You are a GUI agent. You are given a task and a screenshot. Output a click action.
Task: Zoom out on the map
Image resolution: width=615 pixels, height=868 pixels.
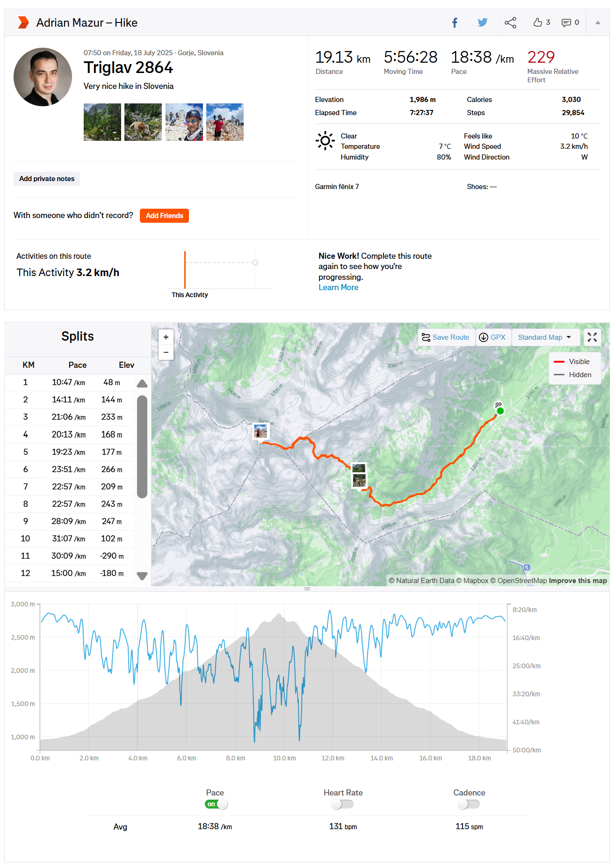(x=166, y=352)
